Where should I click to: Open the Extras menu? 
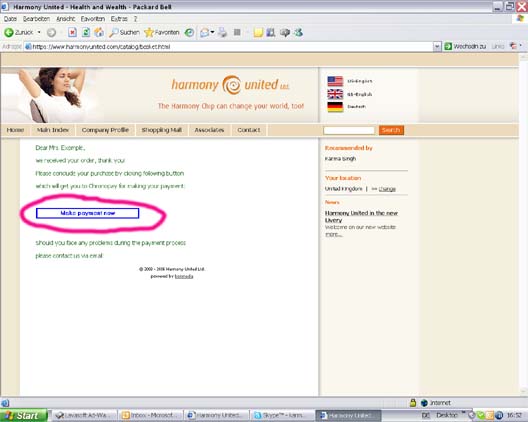pos(119,19)
